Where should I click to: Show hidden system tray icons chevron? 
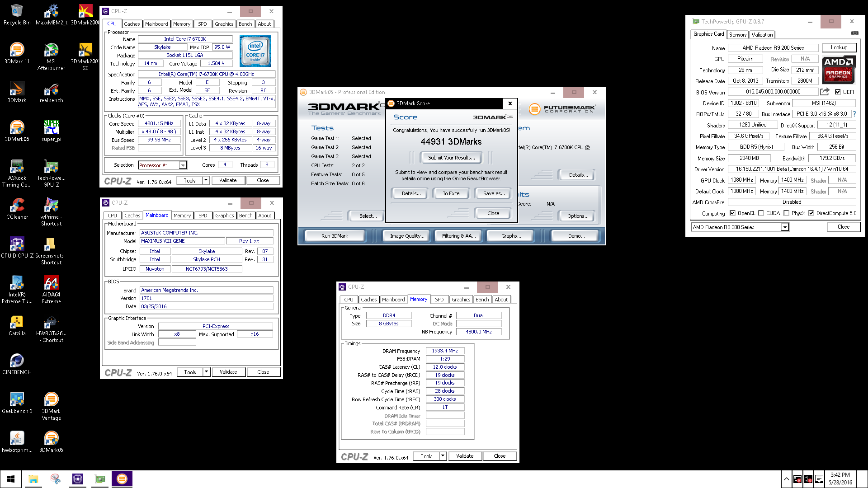(x=787, y=479)
